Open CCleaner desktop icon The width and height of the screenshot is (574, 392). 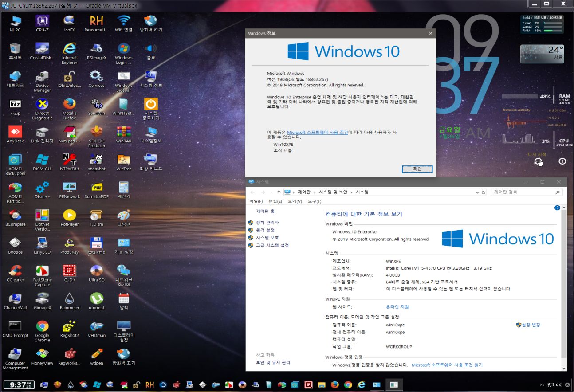15,274
